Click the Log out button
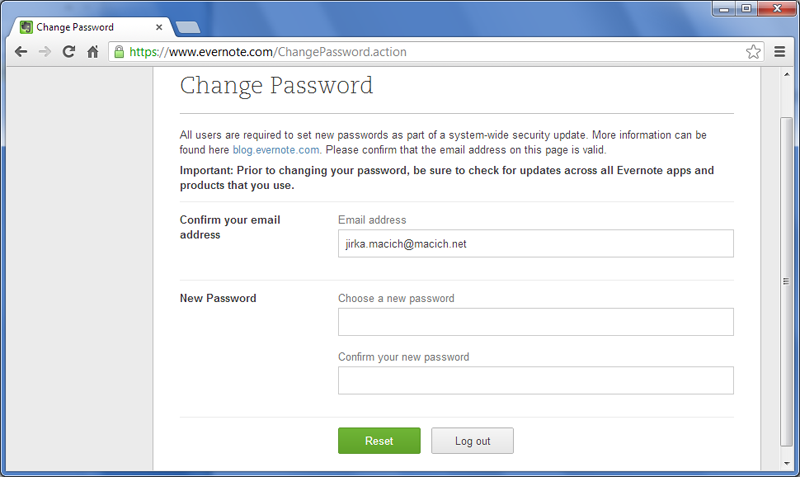 click(472, 441)
